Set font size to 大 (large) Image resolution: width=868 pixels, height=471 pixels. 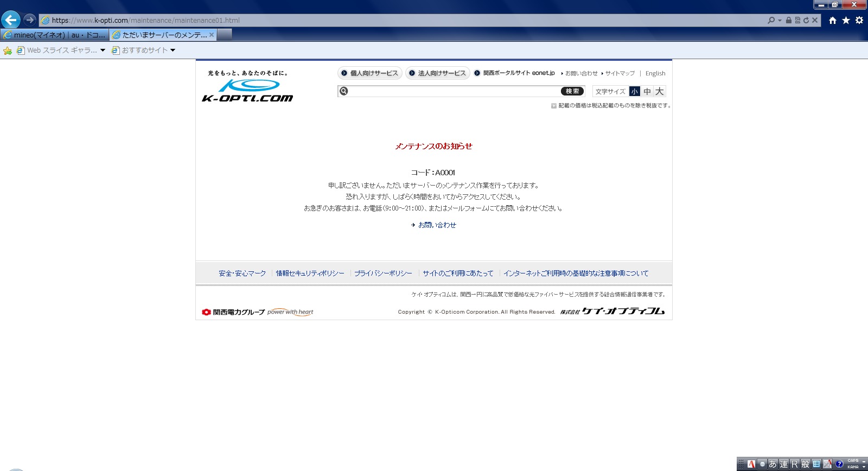pyautogui.click(x=659, y=92)
